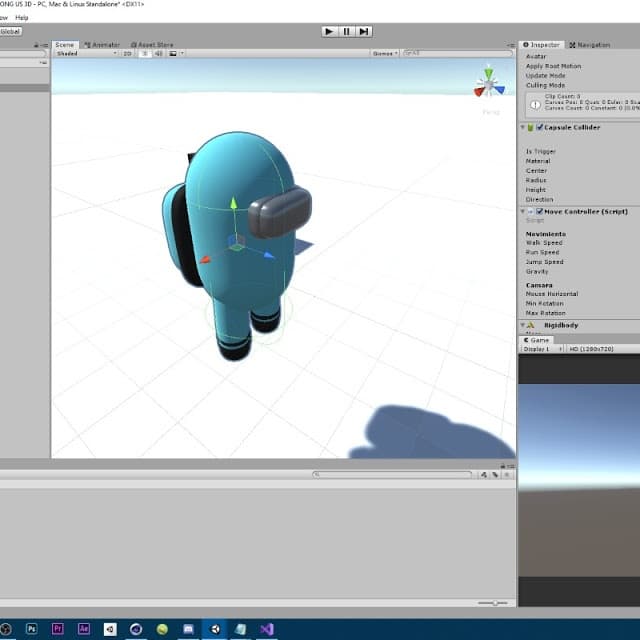This screenshot has width=640, height=640.
Task: Open Premiere Pro from the taskbar
Action: 58,629
